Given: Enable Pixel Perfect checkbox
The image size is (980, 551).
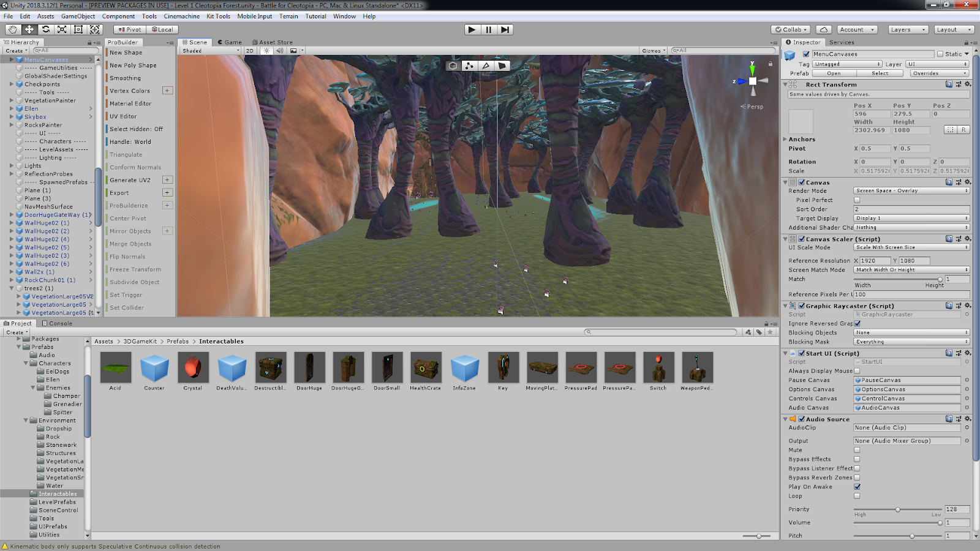Looking at the screenshot, I should point(857,200).
